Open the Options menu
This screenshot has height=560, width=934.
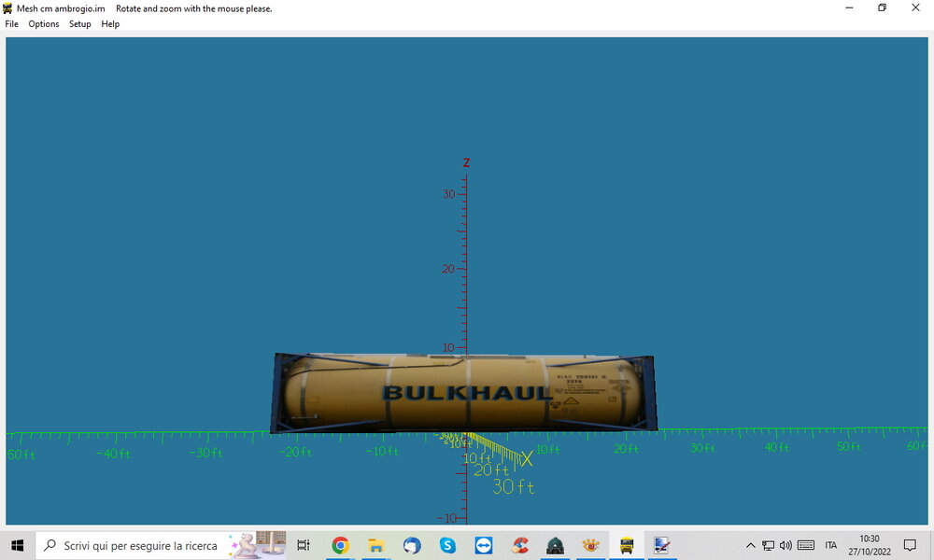[x=44, y=24]
